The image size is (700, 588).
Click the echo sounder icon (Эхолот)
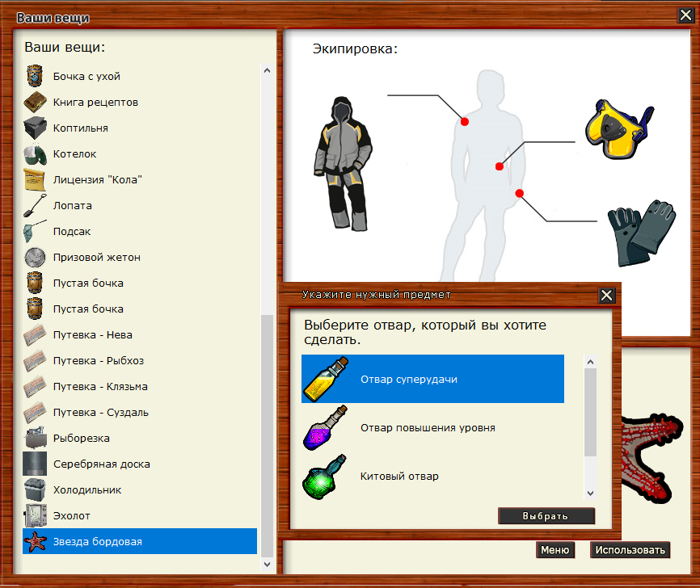[35, 516]
